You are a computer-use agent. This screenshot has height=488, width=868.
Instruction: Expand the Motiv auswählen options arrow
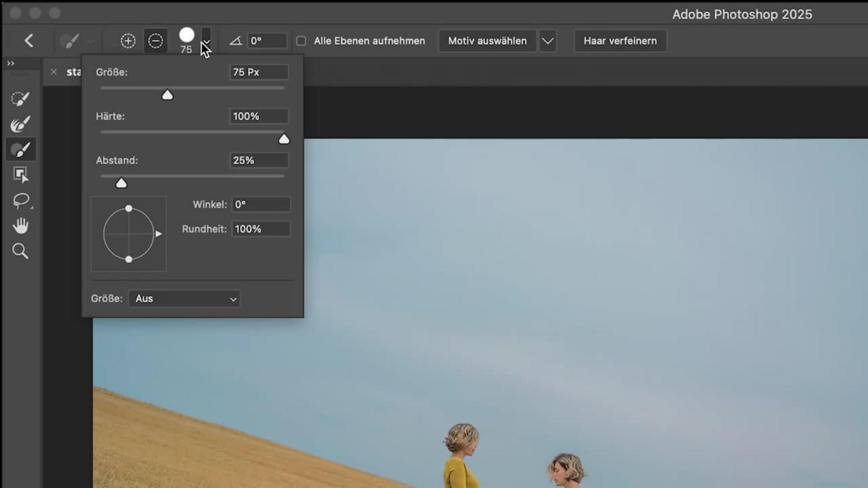tap(547, 41)
